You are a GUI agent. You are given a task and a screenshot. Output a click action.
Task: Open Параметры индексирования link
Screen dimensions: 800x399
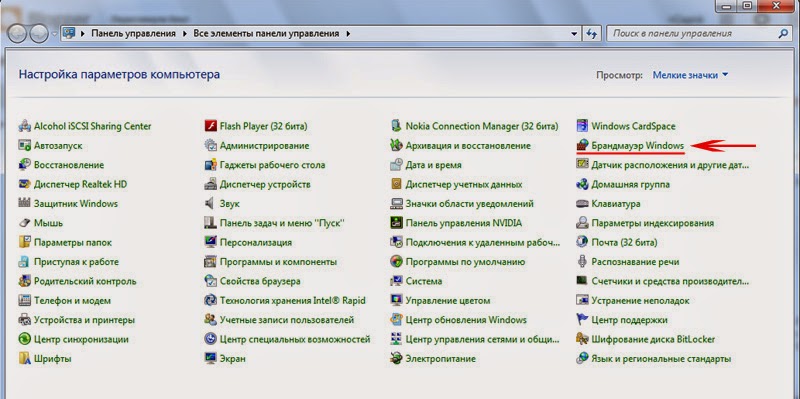[653, 223]
